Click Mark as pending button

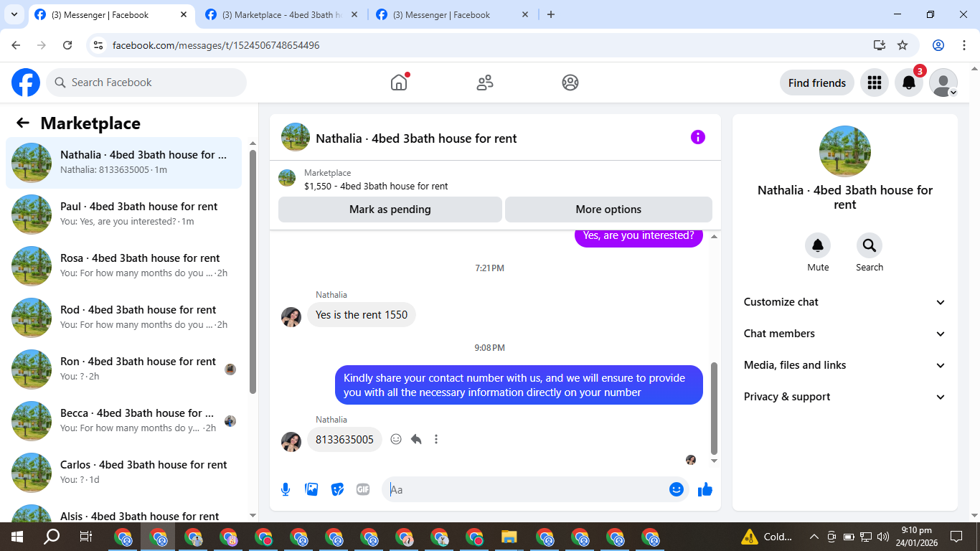(390, 209)
